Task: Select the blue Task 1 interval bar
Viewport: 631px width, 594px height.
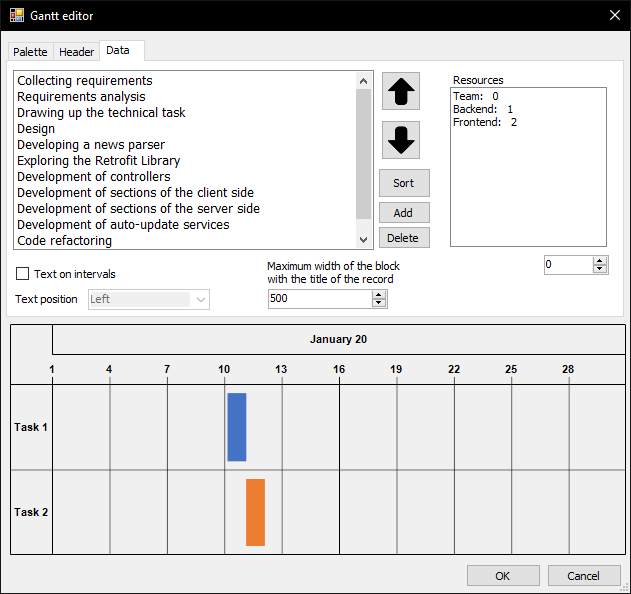Action: tap(237, 427)
